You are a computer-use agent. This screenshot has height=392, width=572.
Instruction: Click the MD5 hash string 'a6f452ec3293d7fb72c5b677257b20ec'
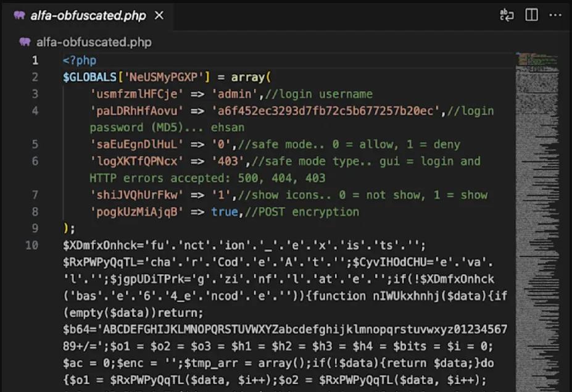(326, 111)
